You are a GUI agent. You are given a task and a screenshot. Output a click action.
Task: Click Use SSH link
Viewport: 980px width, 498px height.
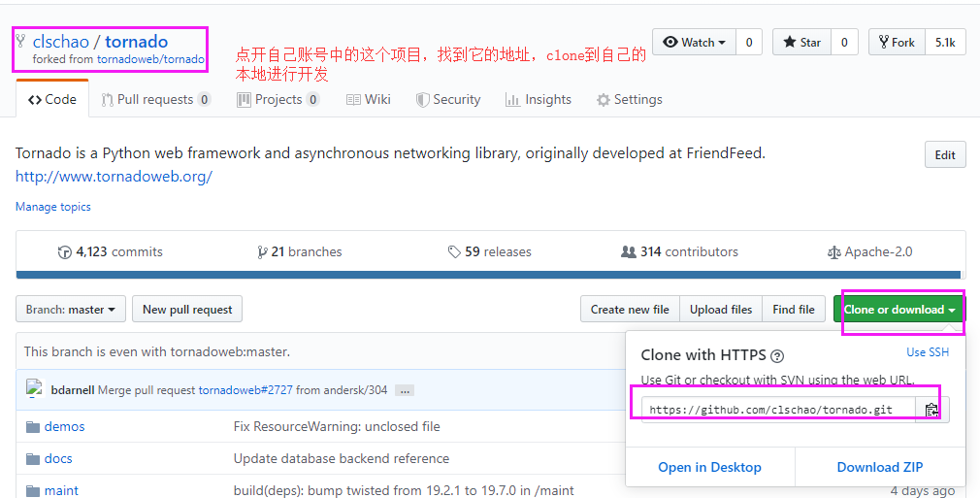(x=928, y=352)
